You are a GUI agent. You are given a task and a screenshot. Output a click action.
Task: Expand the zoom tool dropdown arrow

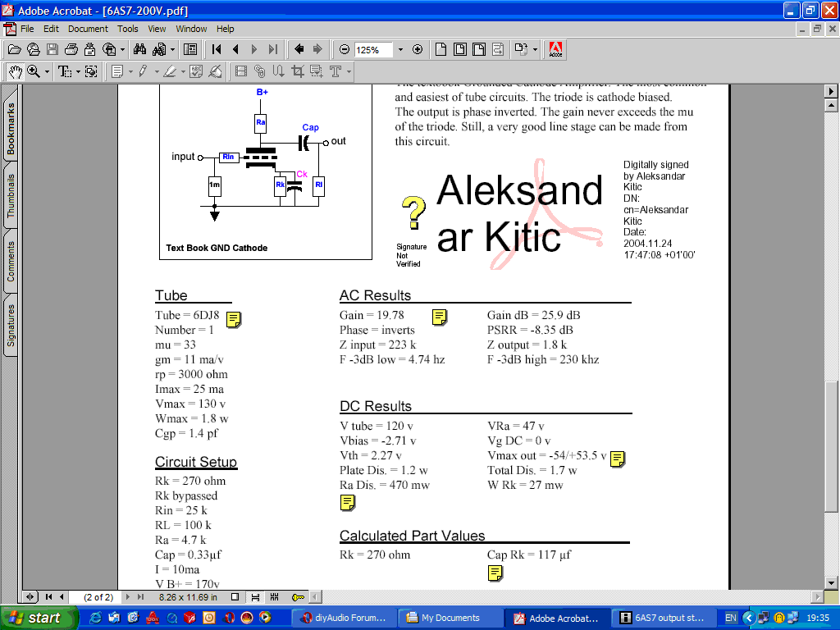(47, 71)
